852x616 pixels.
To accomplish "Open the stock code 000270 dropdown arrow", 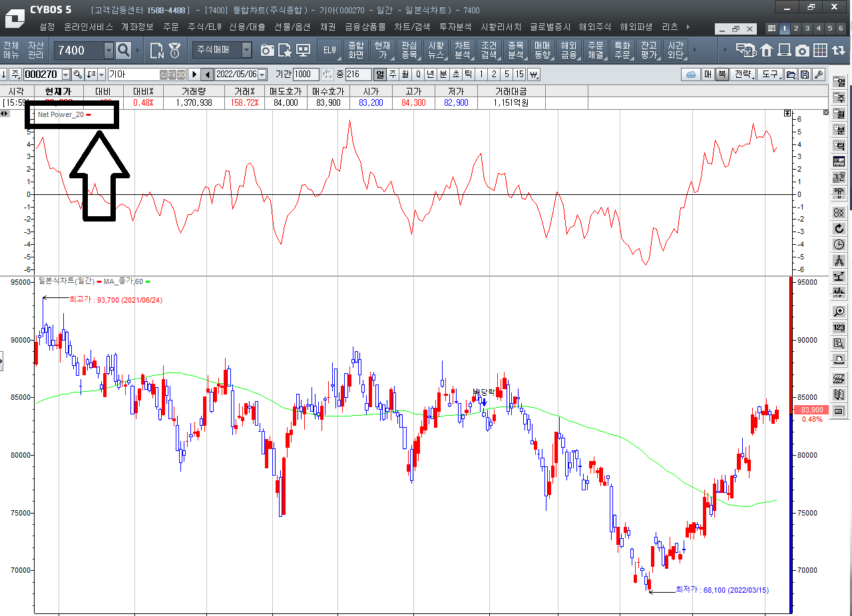I will [65, 75].
